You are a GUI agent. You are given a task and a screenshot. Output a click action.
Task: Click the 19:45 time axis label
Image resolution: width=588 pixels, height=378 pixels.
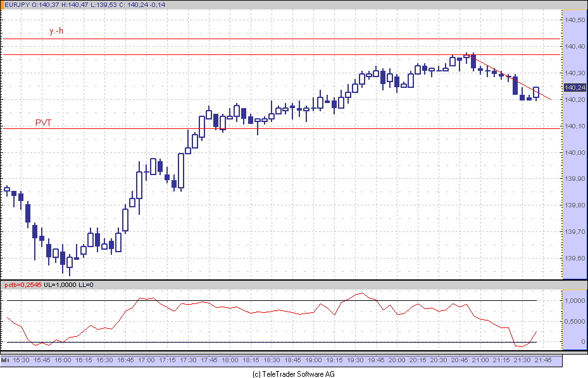(x=376, y=360)
